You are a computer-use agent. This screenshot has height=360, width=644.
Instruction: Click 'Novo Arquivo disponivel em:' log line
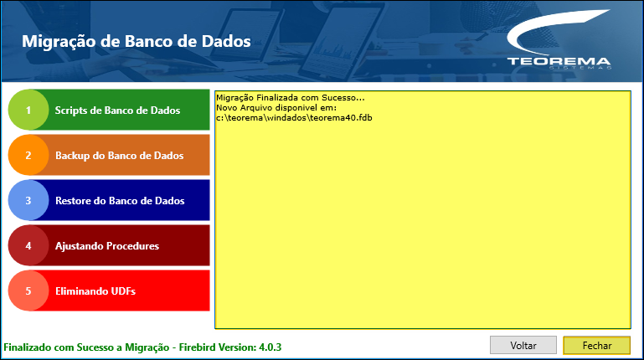(276, 107)
